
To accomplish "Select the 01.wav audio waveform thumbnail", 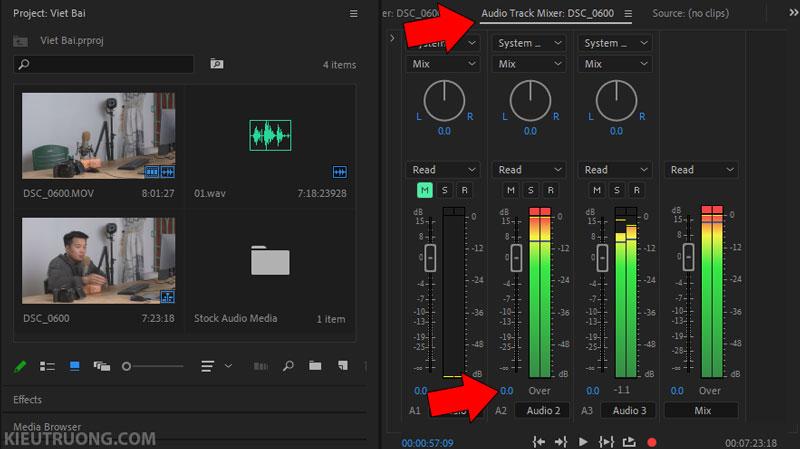I will [x=270, y=136].
